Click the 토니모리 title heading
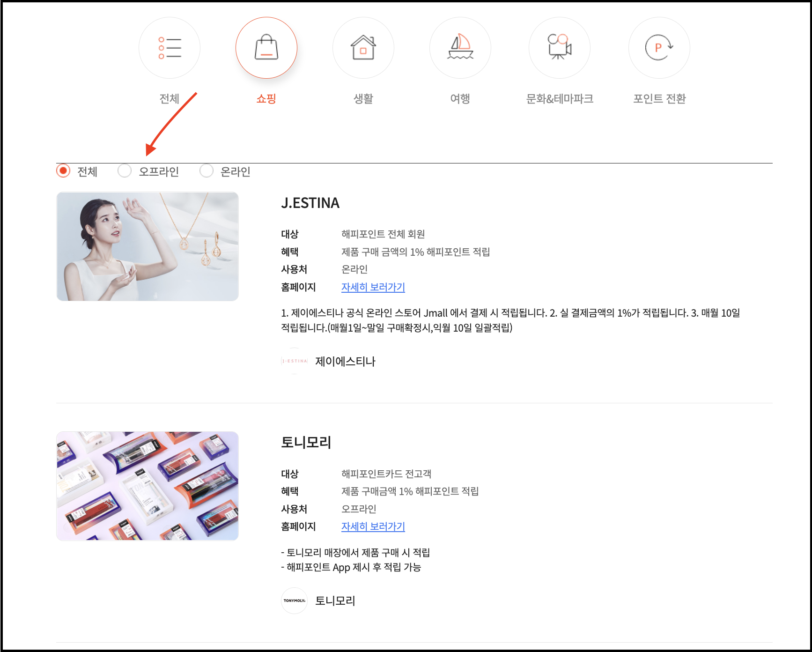 coord(306,442)
